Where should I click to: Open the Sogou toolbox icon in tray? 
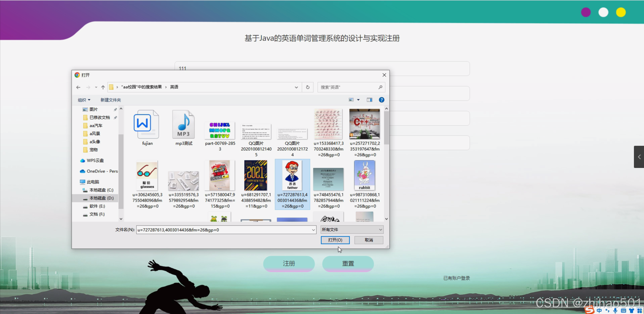point(639,311)
